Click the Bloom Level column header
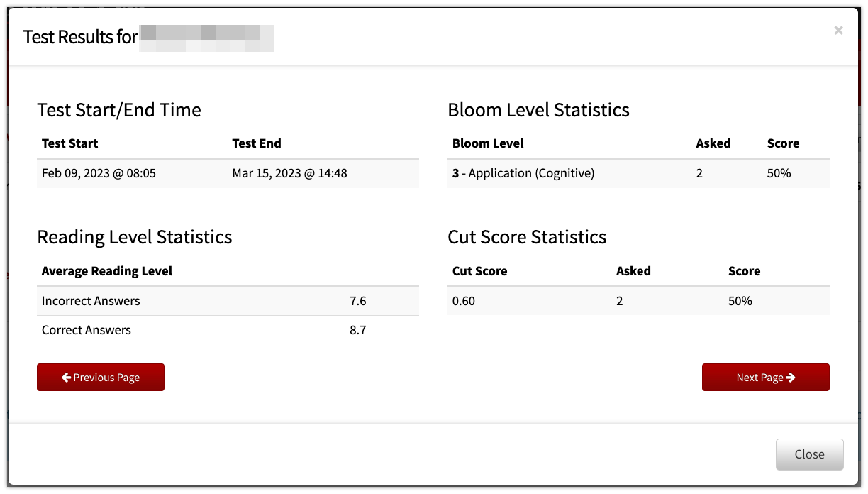The image size is (868, 494). coord(488,143)
